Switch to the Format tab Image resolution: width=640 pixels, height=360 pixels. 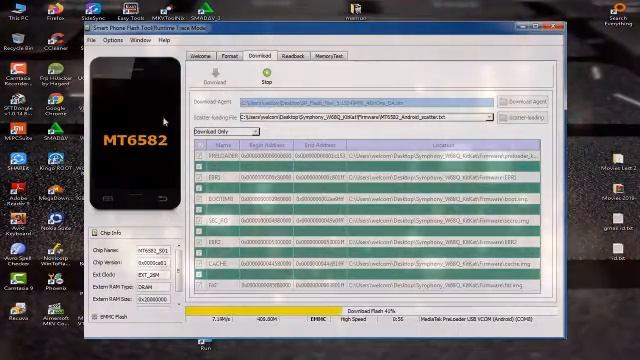(229, 56)
